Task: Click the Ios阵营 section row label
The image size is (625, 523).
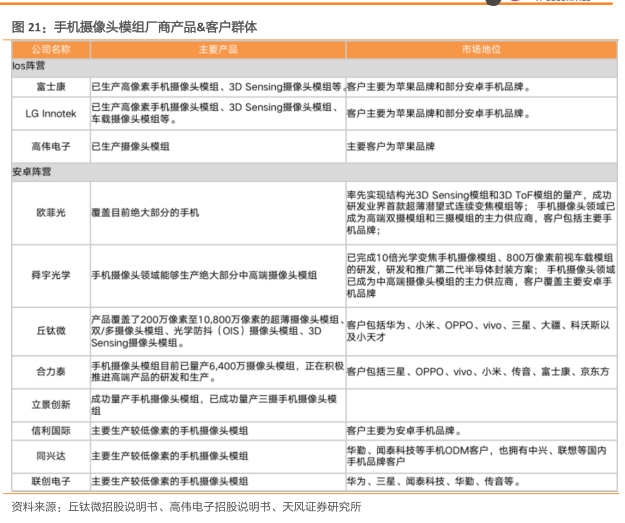Action: (30, 64)
